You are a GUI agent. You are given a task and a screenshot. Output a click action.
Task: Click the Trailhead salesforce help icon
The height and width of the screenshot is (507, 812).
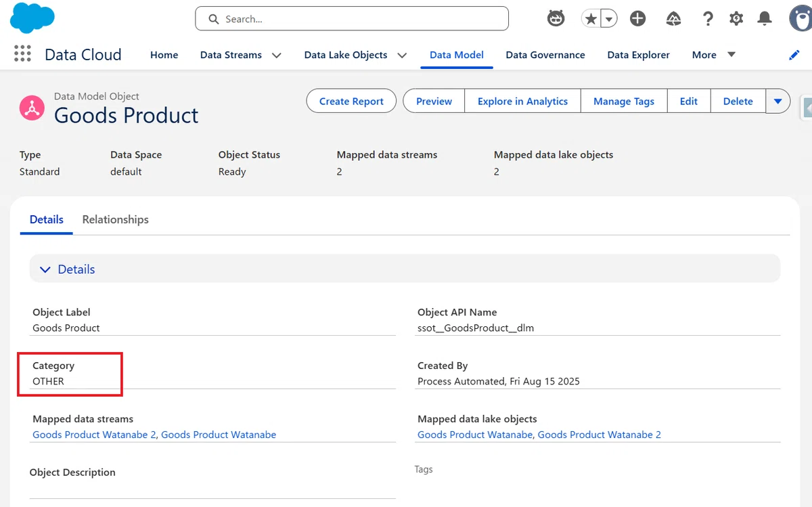click(x=673, y=19)
